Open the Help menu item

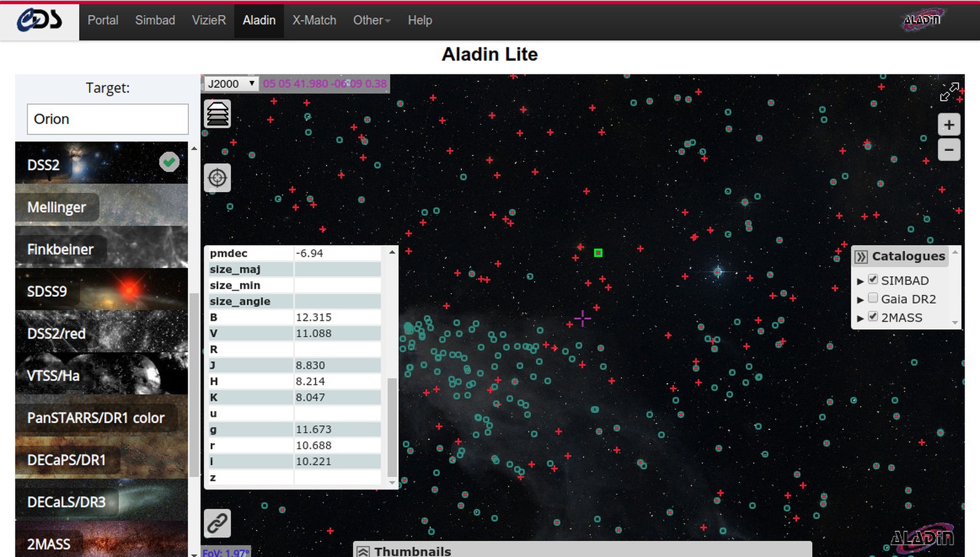click(x=420, y=21)
